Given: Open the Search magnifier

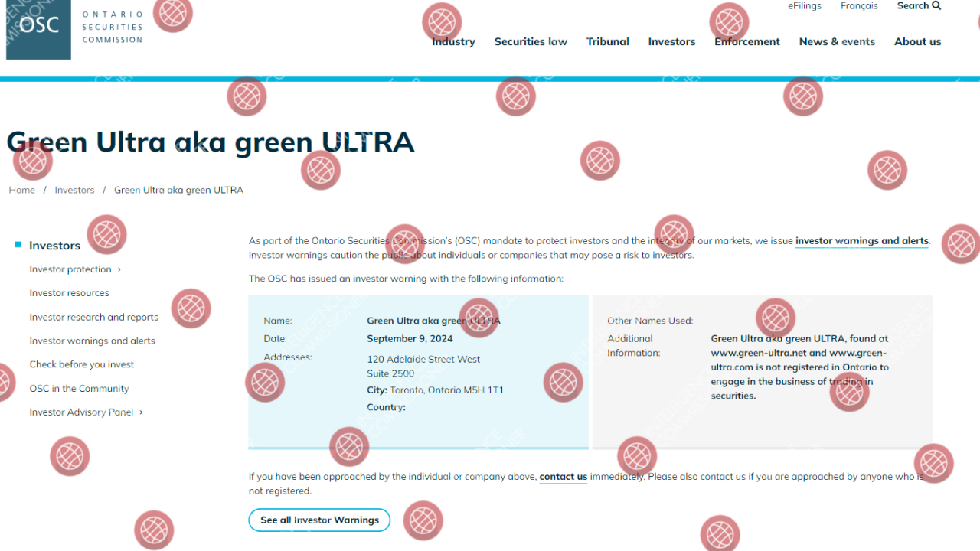Looking at the screenshot, I should click(936, 5).
